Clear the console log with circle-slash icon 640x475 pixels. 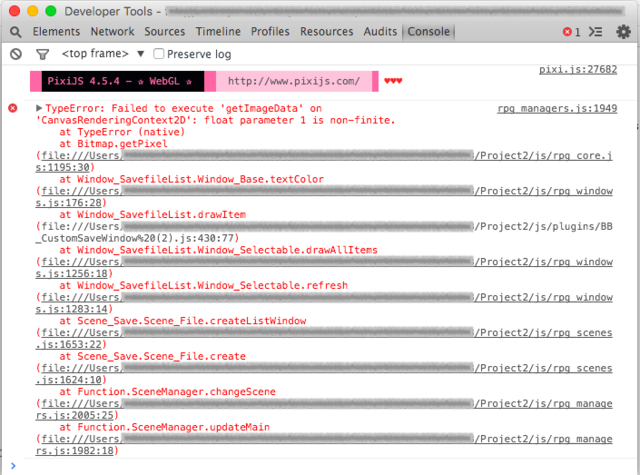pyautogui.click(x=16, y=54)
